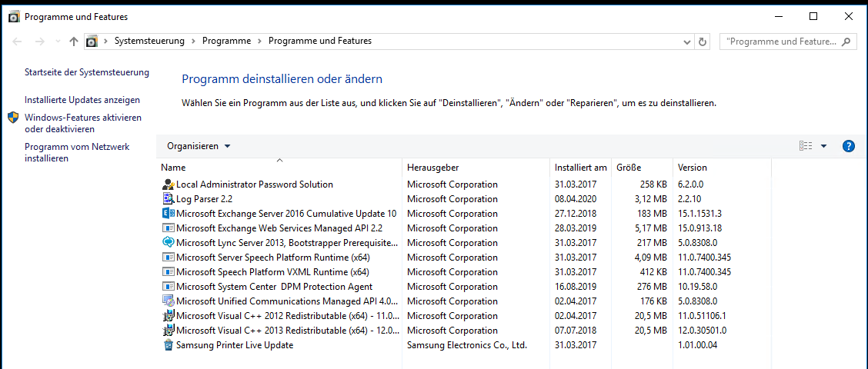Click the Local Administrator Password Solution icon
The width and height of the screenshot is (868, 369).
(169, 184)
